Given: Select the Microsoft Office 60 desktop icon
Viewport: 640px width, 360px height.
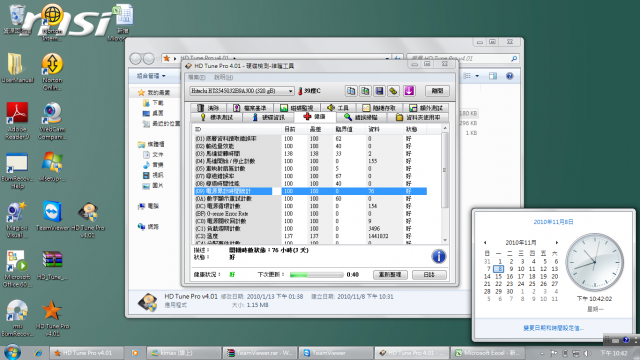Looking at the screenshot, I should coord(17,269).
